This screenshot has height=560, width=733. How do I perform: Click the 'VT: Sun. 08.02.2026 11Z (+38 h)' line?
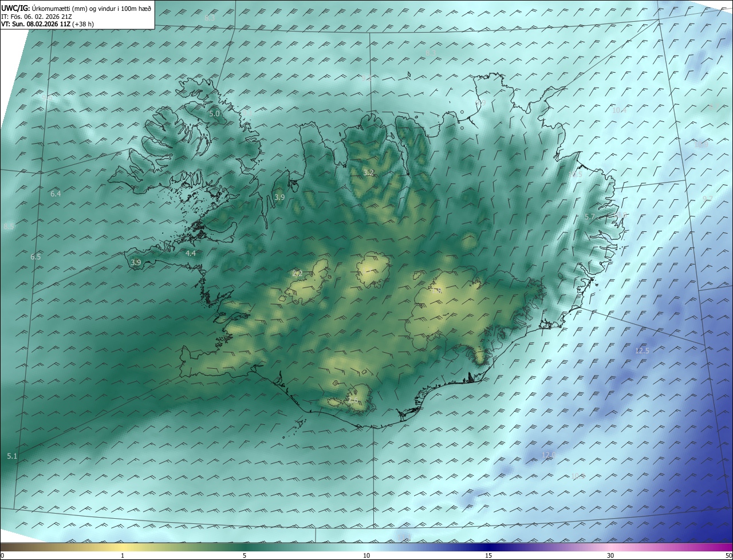pyautogui.click(x=48, y=24)
